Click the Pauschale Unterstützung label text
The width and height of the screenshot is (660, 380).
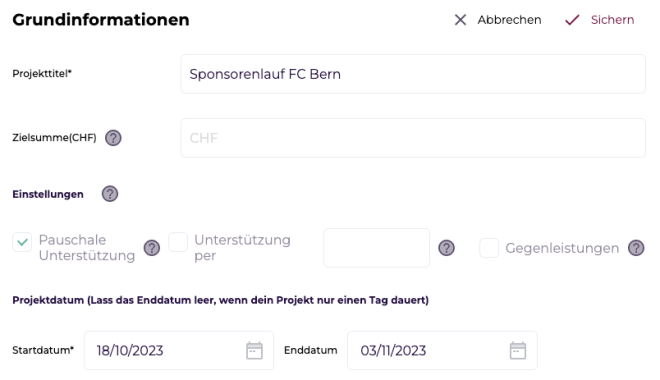87,248
